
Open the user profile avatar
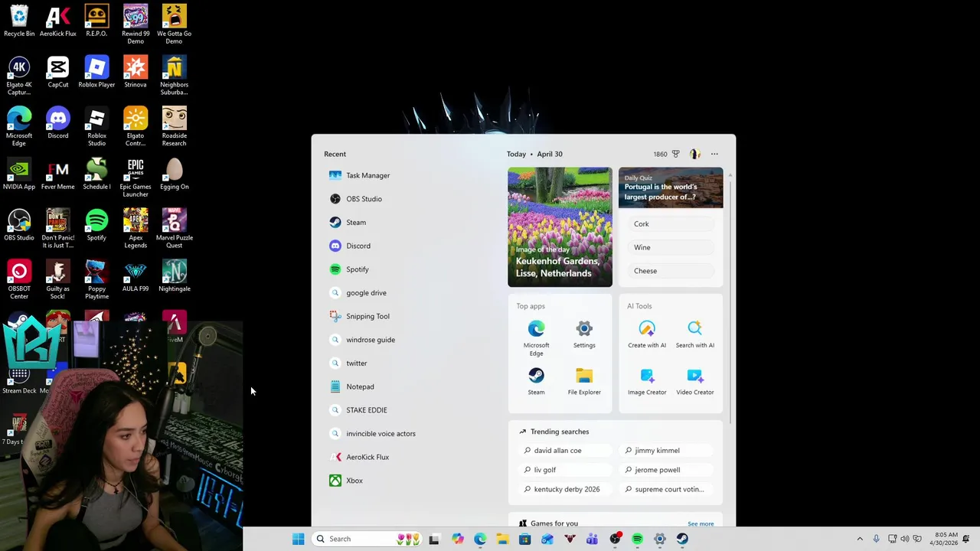click(x=695, y=154)
